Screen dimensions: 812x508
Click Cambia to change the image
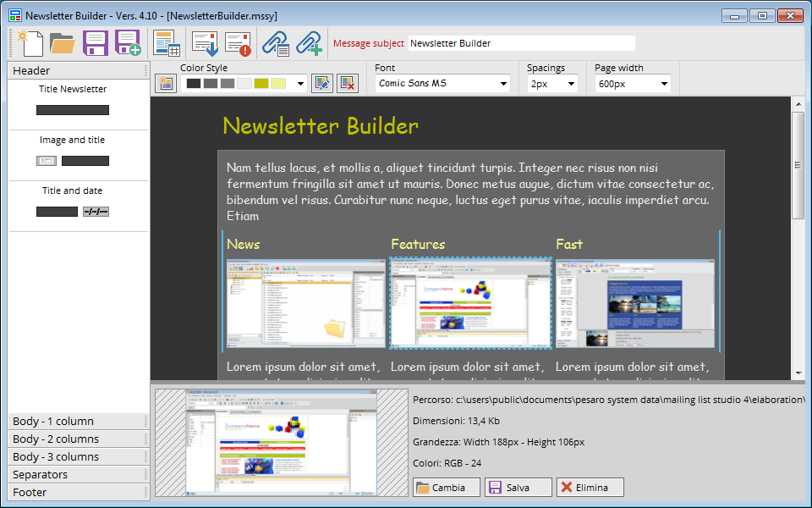(x=447, y=488)
